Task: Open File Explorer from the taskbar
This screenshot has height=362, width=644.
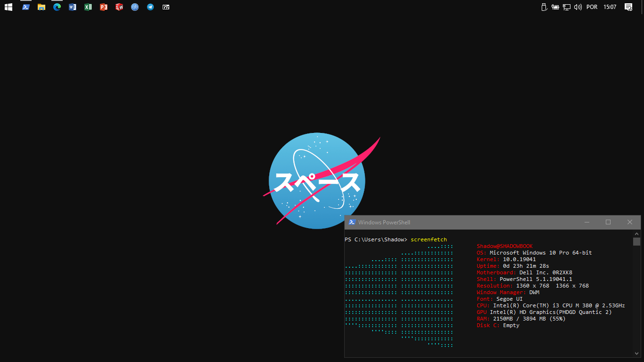Action: [41, 7]
